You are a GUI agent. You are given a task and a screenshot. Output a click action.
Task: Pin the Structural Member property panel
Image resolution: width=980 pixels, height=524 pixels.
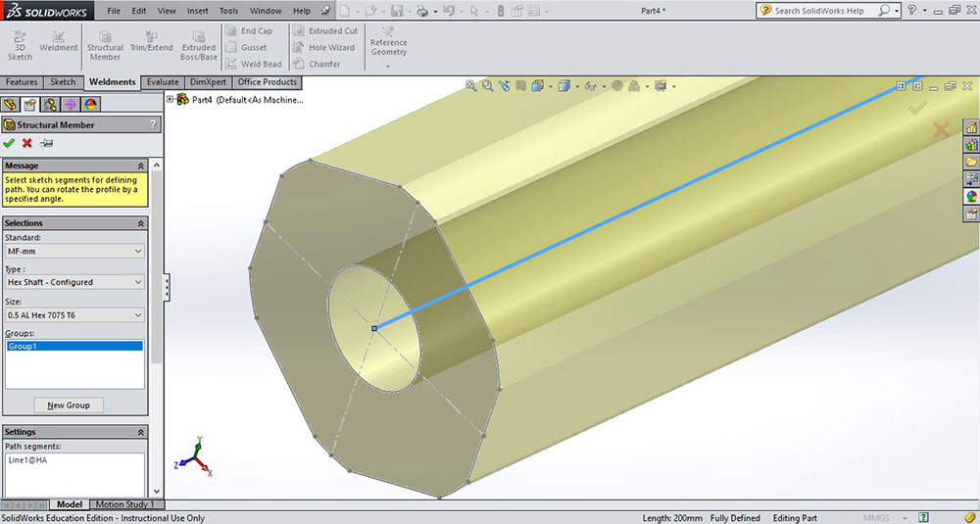(46, 143)
